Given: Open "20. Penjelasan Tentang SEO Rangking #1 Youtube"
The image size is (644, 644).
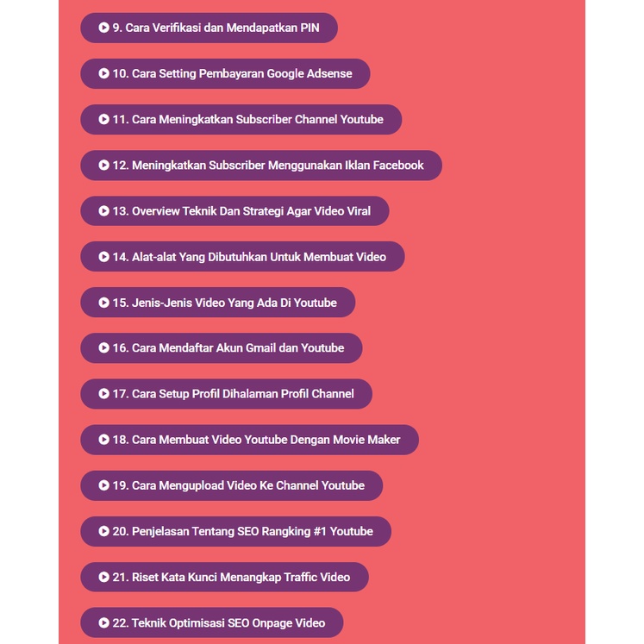Looking at the screenshot, I should click(235, 531).
